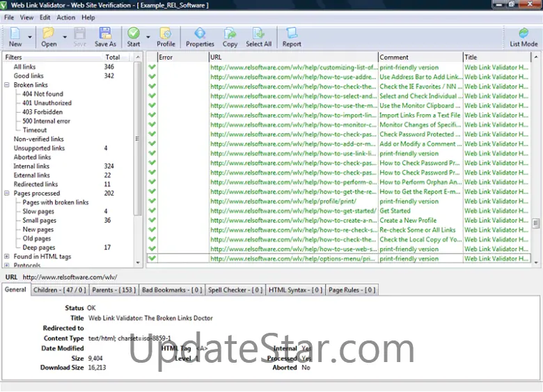The image size is (543, 392).
Task: Switch to the Page Rules tab
Action: (x=352, y=290)
